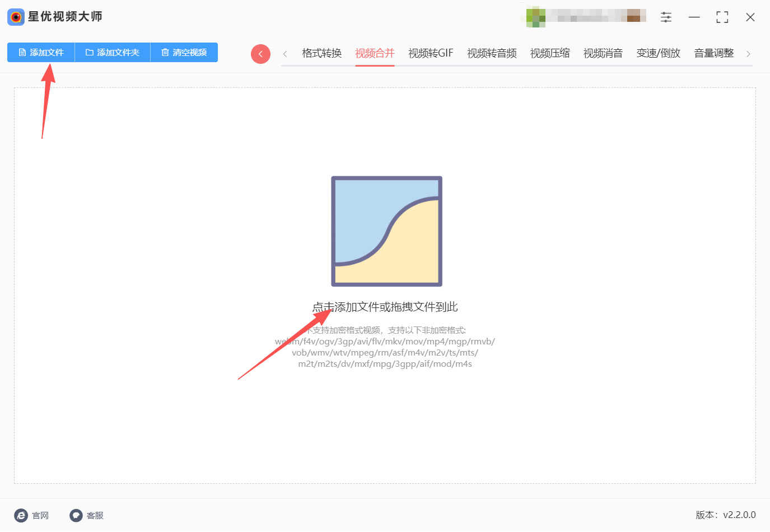This screenshot has height=532, width=770.
Task: Select the 视频合并 tab
Action: [x=375, y=53]
